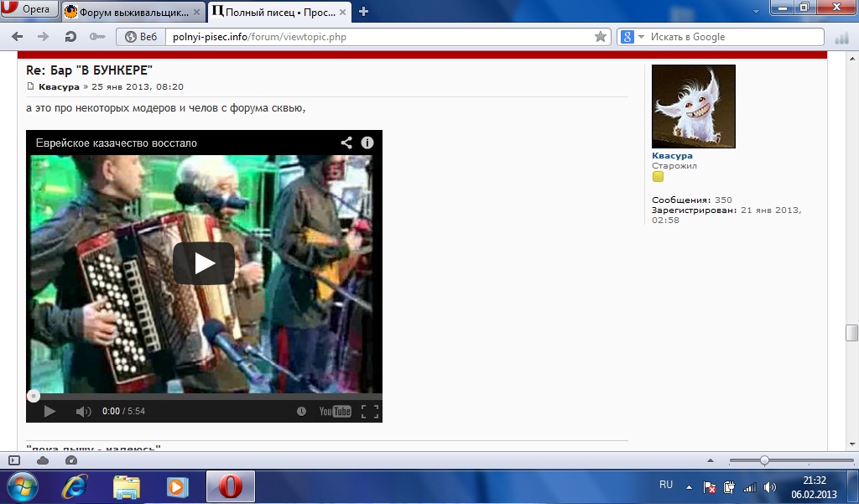The image size is (859, 504).
Task: Expand status bar arrow near zoom slider
Action: (x=711, y=460)
